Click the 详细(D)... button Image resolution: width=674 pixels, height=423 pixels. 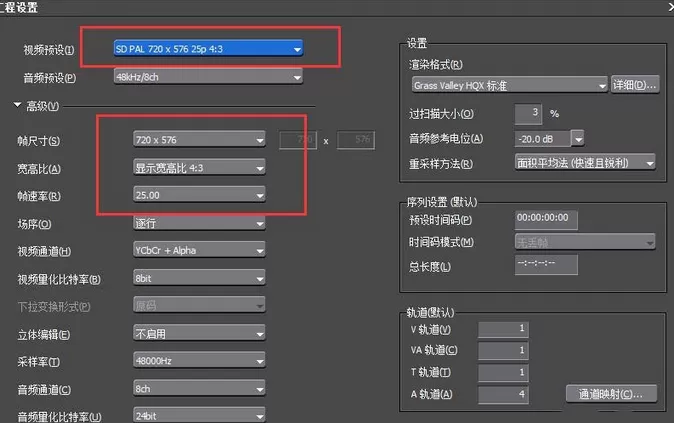click(x=635, y=85)
